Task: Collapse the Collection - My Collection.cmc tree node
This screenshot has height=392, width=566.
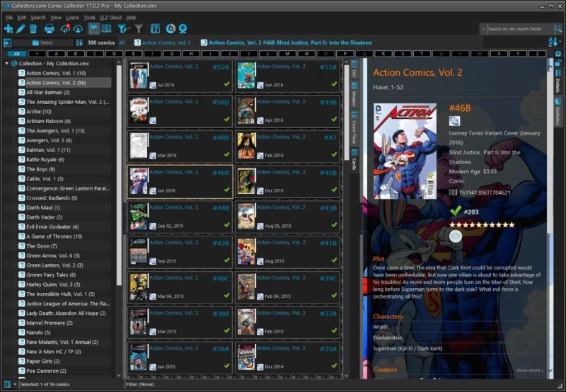Action: click(x=6, y=64)
